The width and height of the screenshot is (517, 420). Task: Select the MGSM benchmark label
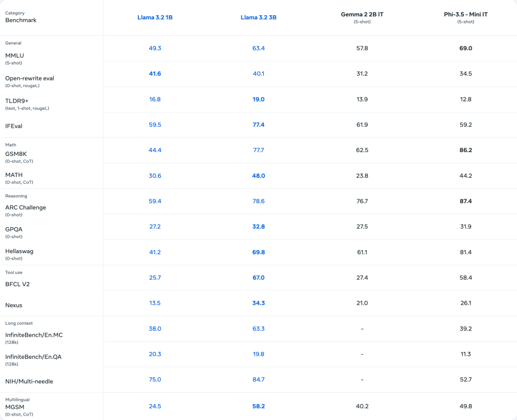click(x=15, y=407)
